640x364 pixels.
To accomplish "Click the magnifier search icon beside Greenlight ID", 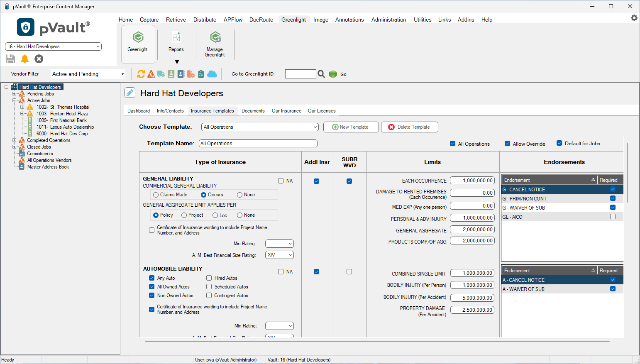I will 321,74.
